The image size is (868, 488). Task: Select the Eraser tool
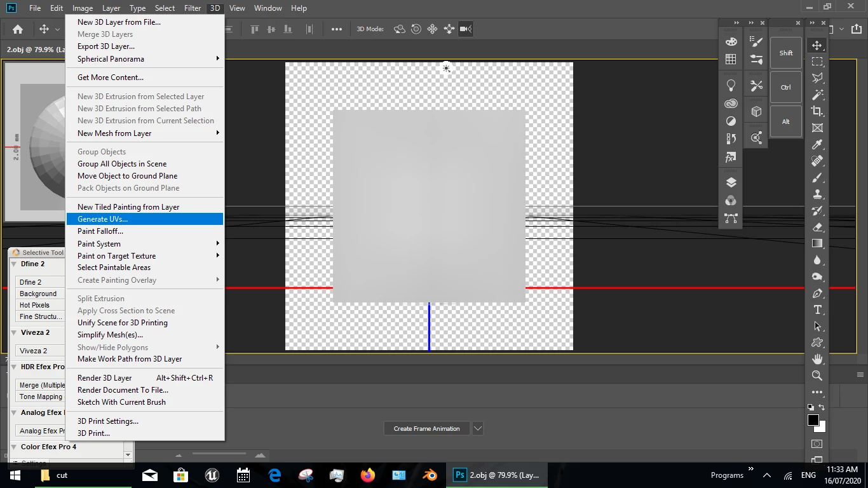click(817, 227)
